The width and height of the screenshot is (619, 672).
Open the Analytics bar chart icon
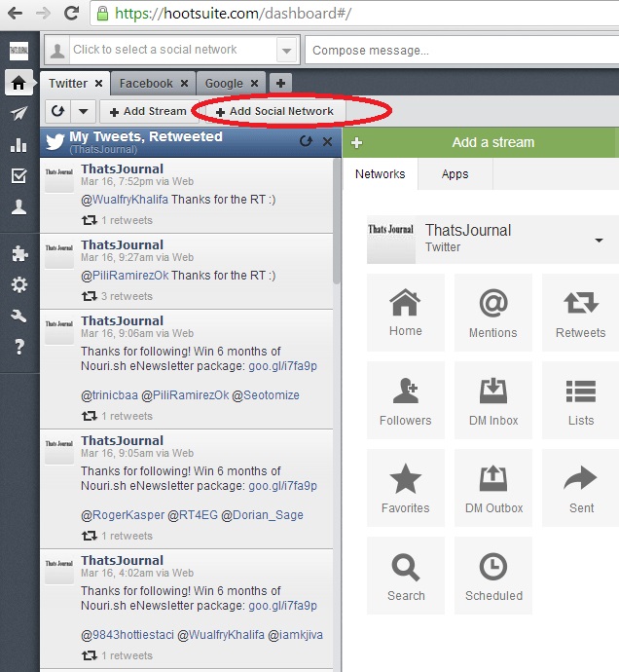coord(18,145)
